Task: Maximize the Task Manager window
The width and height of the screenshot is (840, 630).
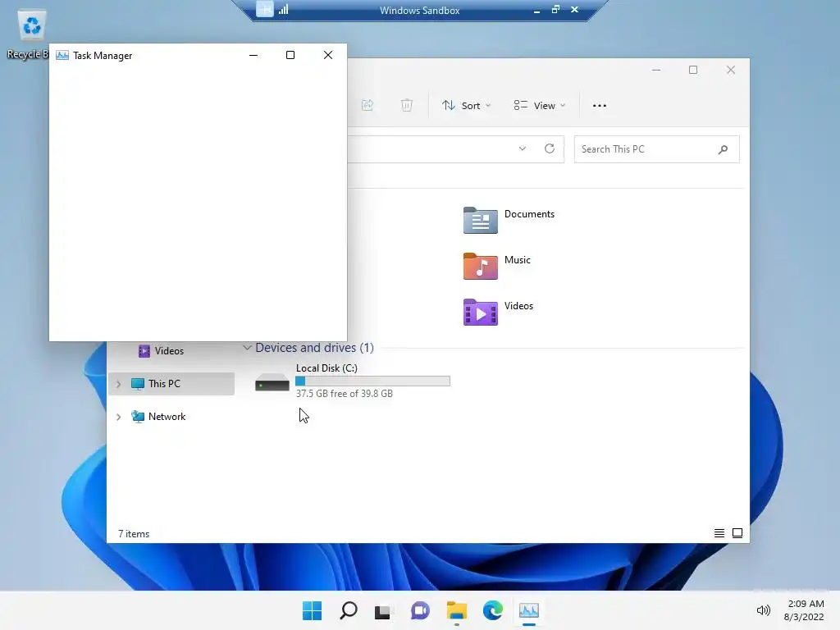Action: coord(290,55)
